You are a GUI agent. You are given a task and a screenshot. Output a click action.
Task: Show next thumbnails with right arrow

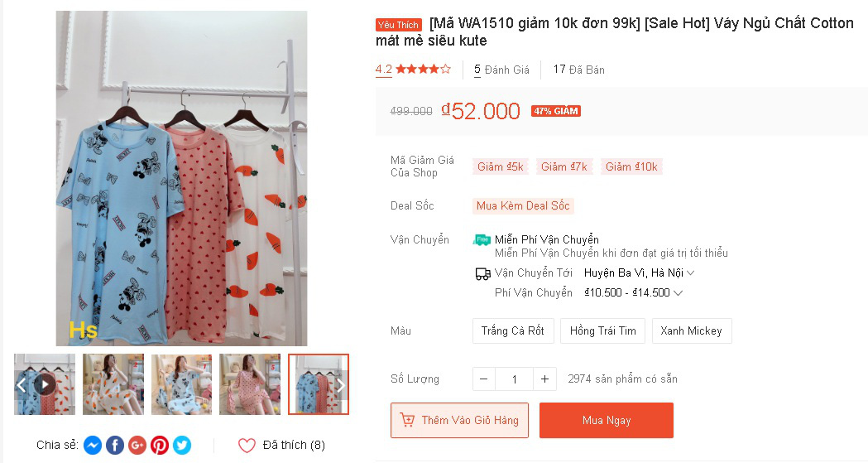click(340, 385)
